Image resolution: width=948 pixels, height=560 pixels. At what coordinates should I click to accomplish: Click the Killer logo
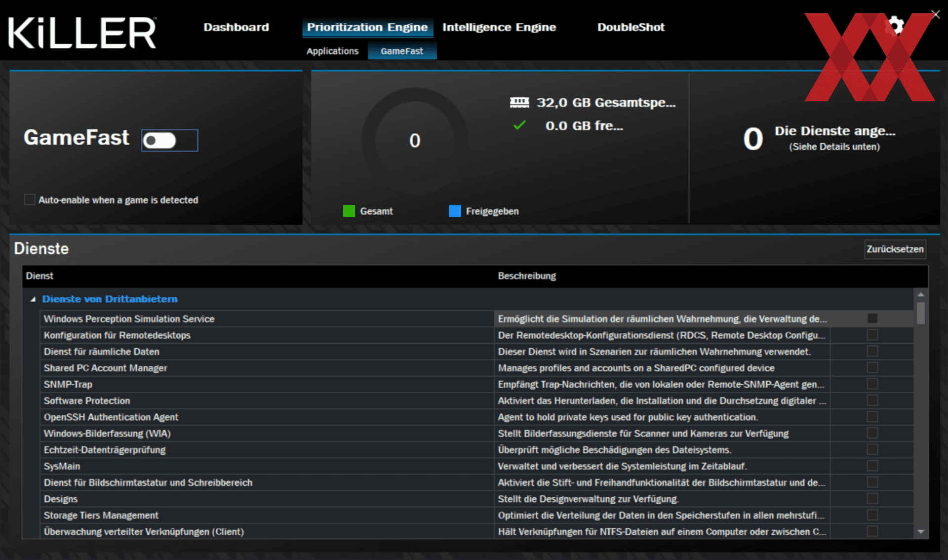pos(82,33)
